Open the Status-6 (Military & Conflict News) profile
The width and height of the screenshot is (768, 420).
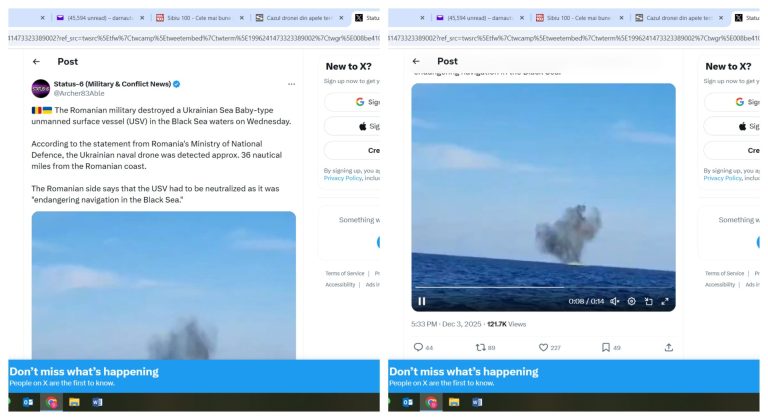coord(110,83)
